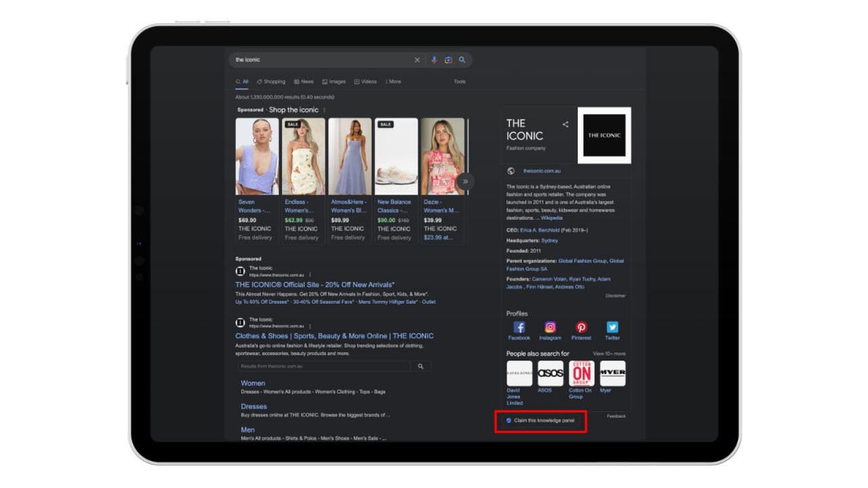The width and height of the screenshot is (868, 488).
Task: Open the Seven Wonders purple top product image
Action: (257, 157)
